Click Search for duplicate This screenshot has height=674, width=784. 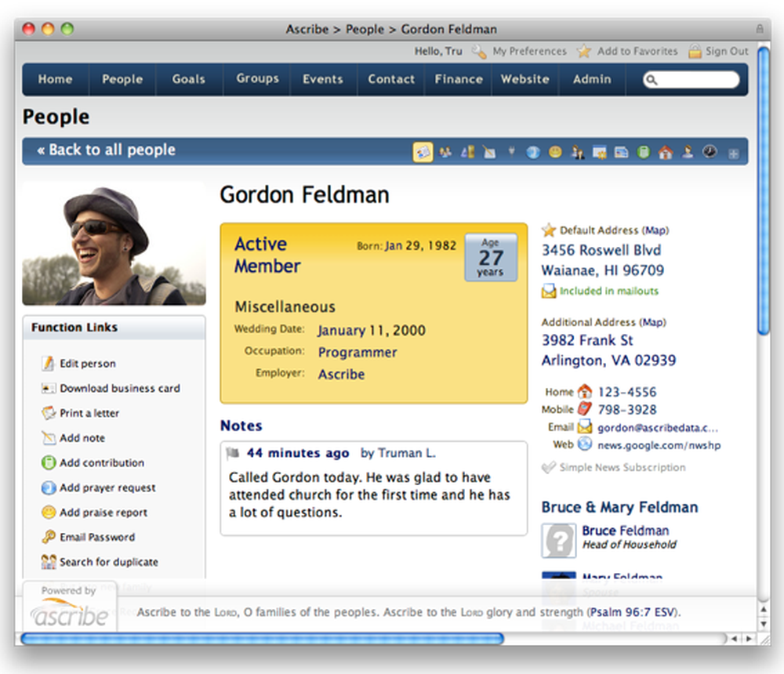tap(109, 562)
